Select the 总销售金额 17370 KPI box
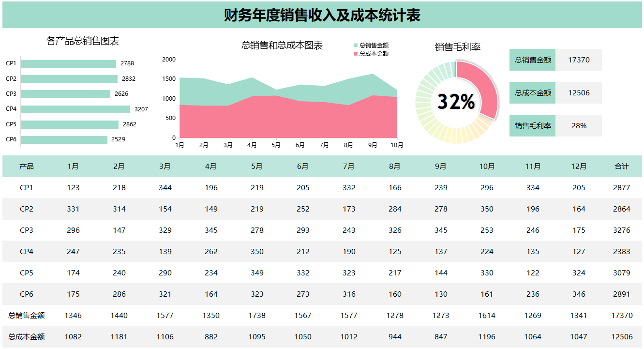This screenshot has height=349, width=644. 555,60
